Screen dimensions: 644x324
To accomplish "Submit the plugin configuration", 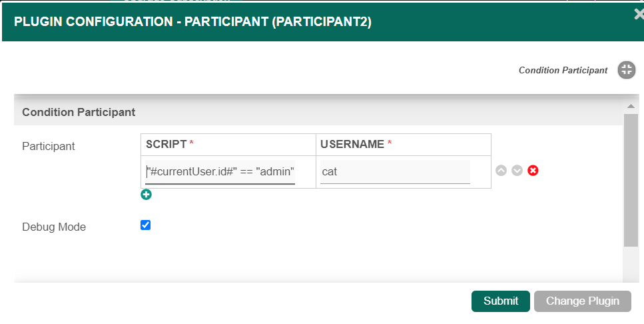I will (x=500, y=301).
